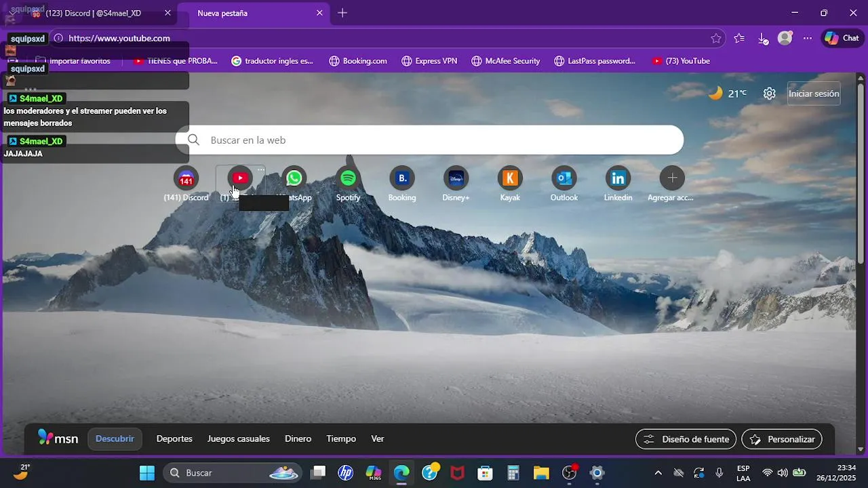Open more options for YouTube tile

pos(260,169)
